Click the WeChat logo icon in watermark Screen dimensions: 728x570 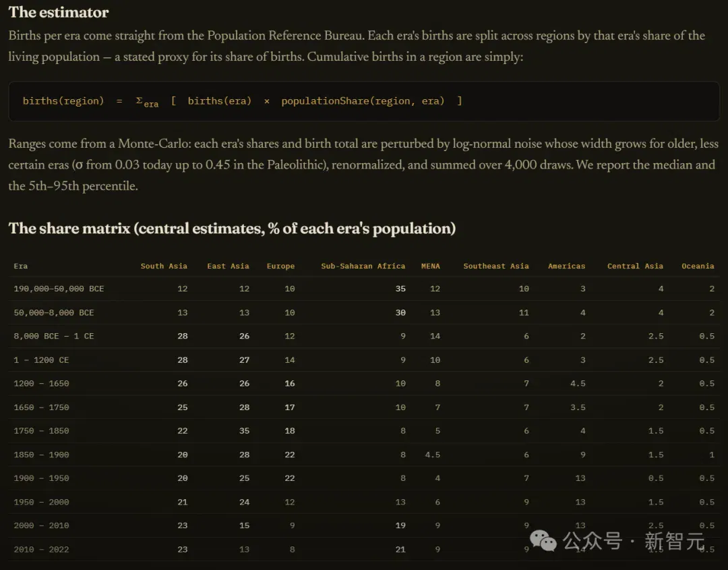(543, 540)
